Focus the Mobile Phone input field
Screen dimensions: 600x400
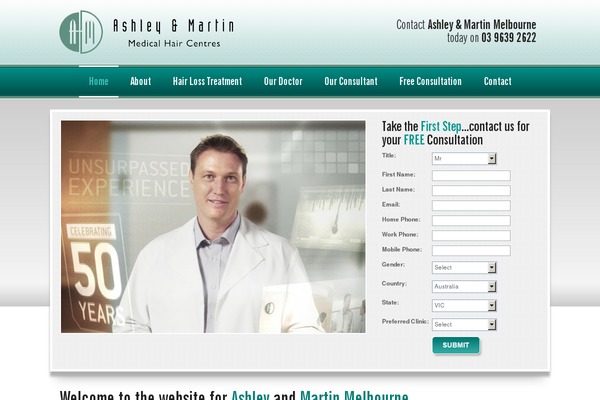tap(471, 250)
